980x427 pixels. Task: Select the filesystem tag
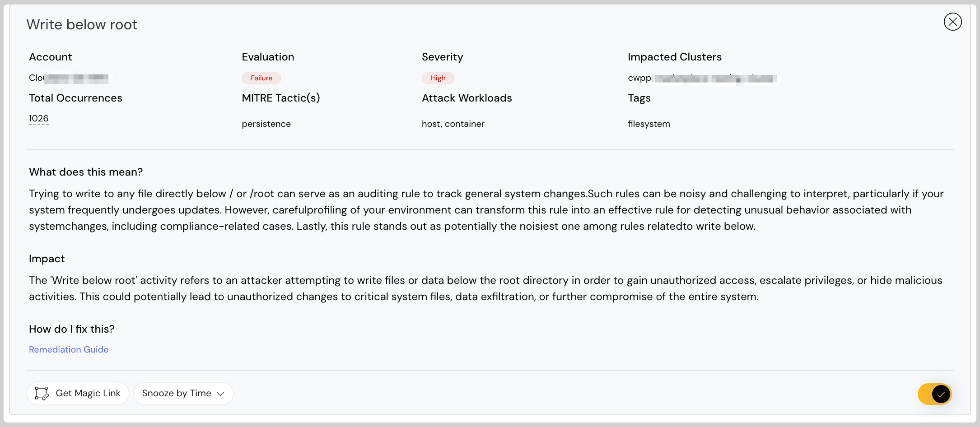[649, 124]
